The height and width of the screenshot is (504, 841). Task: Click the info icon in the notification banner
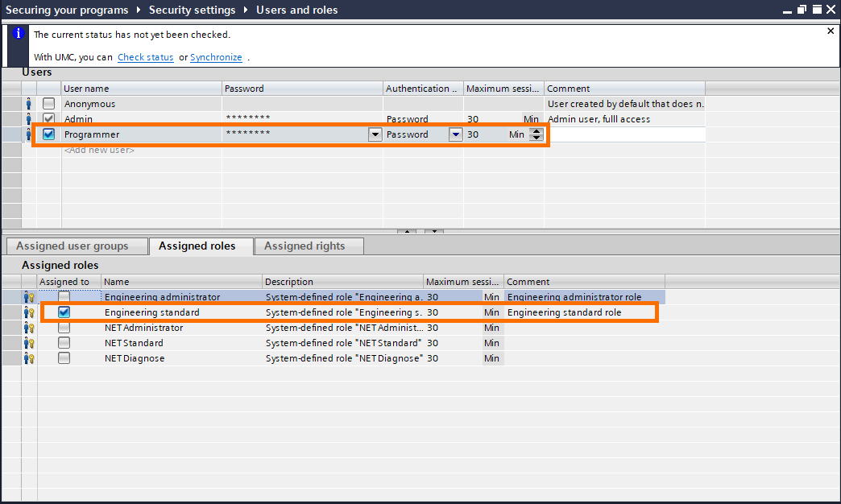(x=18, y=34)
